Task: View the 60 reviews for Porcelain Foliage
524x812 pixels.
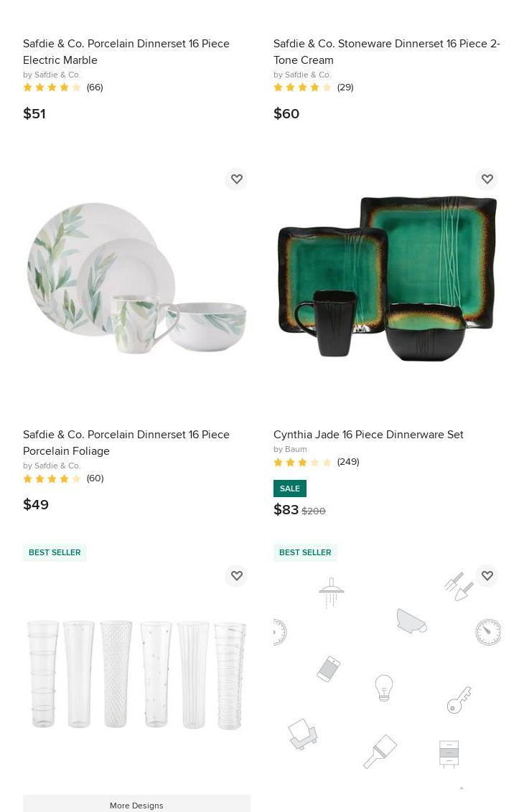Action: (x=63, y=478)
